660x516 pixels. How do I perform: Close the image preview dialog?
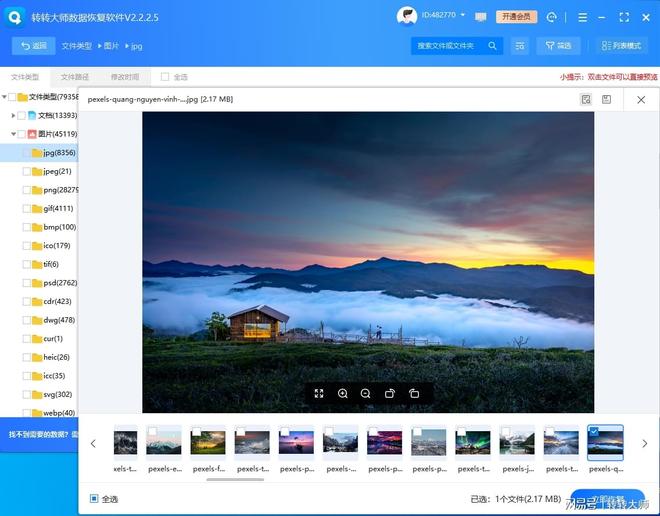pyautogui.click(x=641, y=100)
